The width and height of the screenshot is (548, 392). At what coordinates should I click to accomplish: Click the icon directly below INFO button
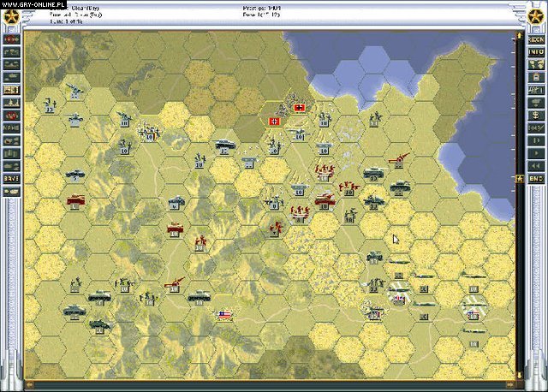[535, 63]
